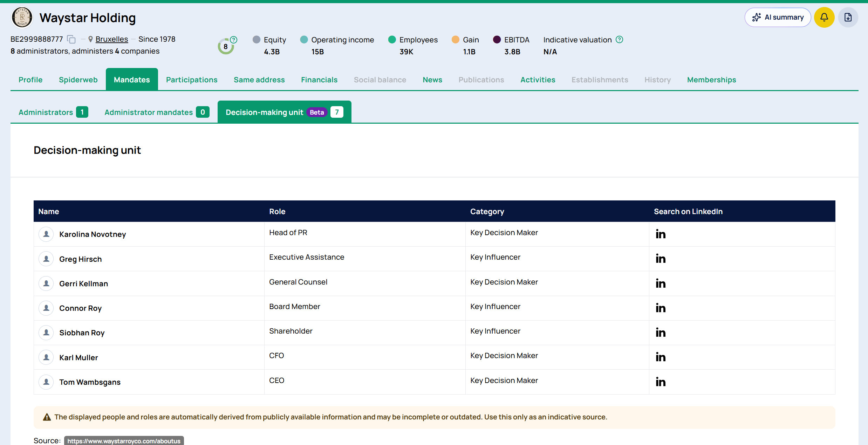
Task: Click the purple EBITDA color dot
Action: pyautogui.click(x=497, y=40)
